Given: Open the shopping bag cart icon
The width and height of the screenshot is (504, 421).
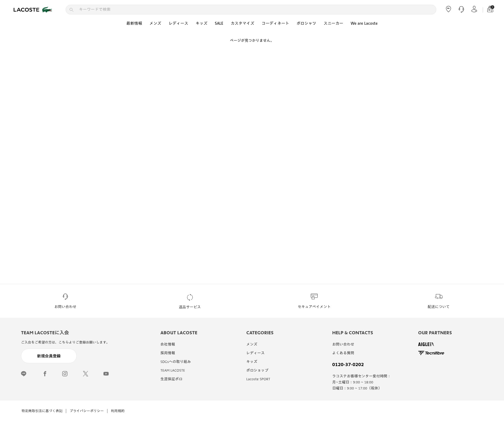Looking at the screenshot, I should [490, 9].
